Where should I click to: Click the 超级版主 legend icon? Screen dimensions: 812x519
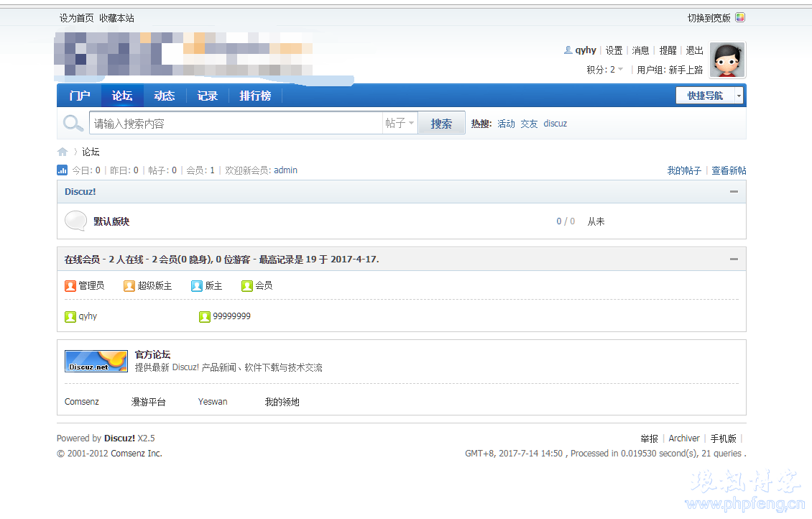pos(129,286)
